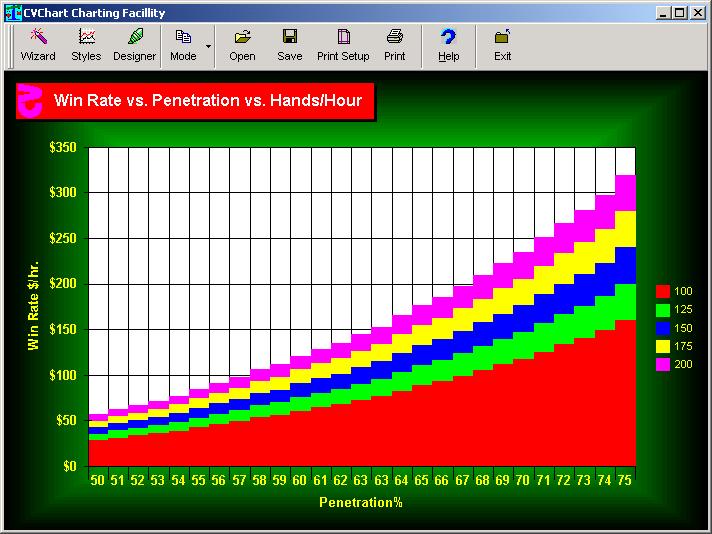Save the chart with floppy icon
This screenshot has height=534, width=712.
pyautogui.click(x=290, y=45)
